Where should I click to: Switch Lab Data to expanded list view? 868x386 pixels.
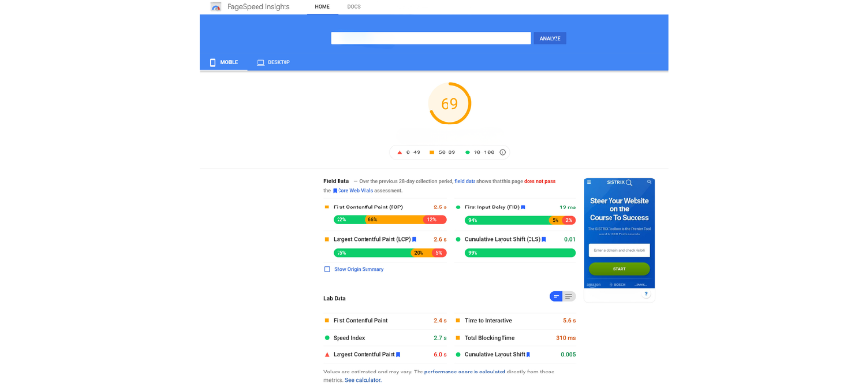[569, 297]
